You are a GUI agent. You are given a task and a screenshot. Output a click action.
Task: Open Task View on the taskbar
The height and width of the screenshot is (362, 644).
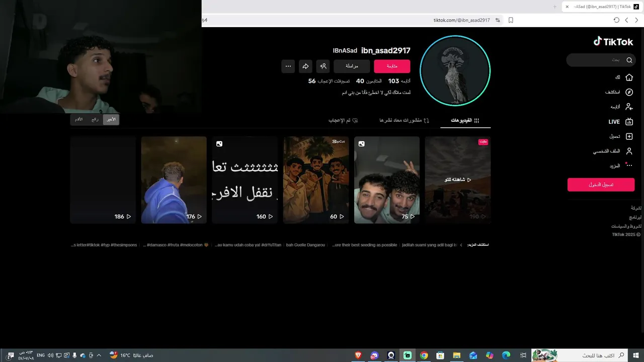(523, 355)
